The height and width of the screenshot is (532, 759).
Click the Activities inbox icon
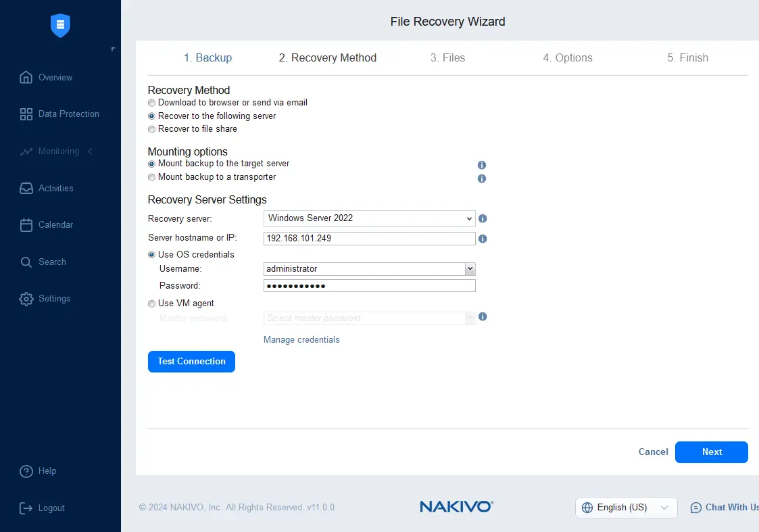click(26, 189)
